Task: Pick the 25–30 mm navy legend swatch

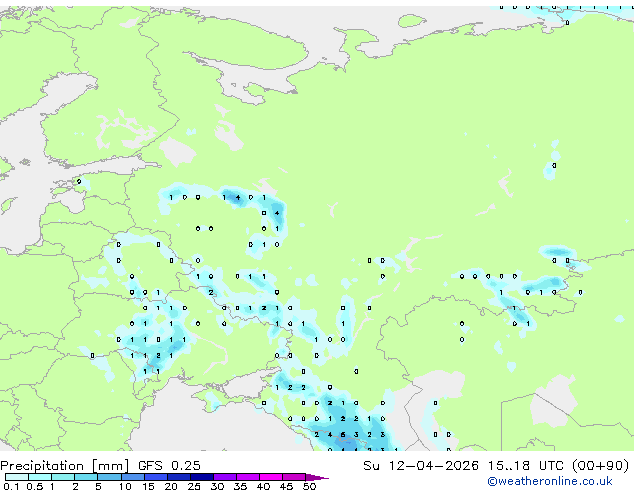Action: tap(201, 477)
